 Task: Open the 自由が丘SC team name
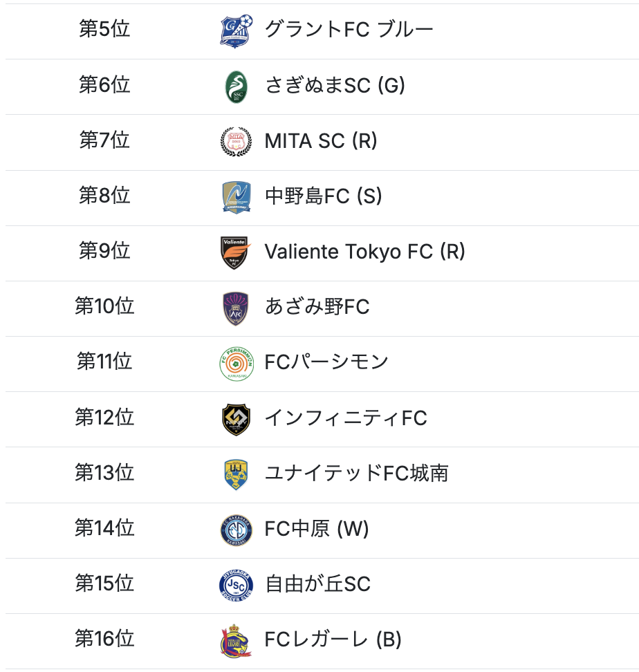point(317,584)
